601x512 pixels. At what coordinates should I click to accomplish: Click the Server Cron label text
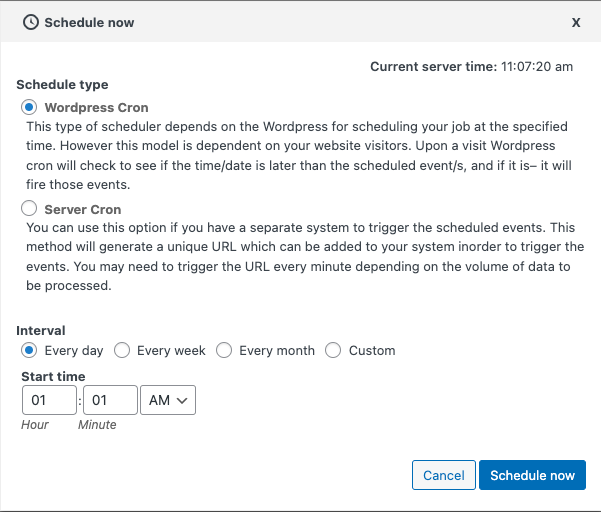click(83, 210)
